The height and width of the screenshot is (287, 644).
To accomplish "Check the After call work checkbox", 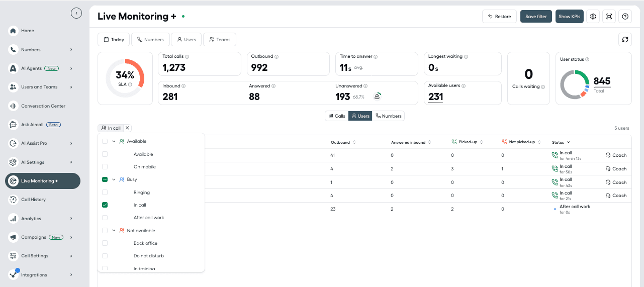I will [x=105, y=218].
